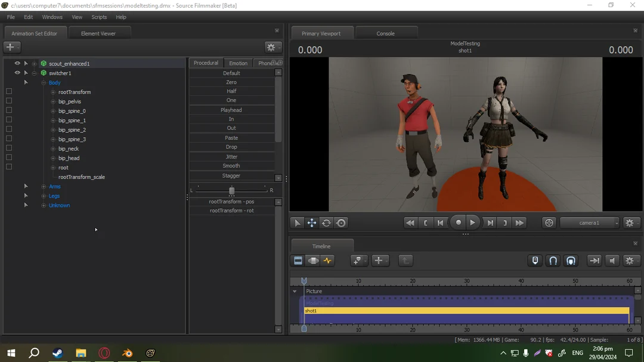The width and height of the screenshot is (644, 362).
Task: Collapse the Body group in the tree
Action: pos(43,82)
